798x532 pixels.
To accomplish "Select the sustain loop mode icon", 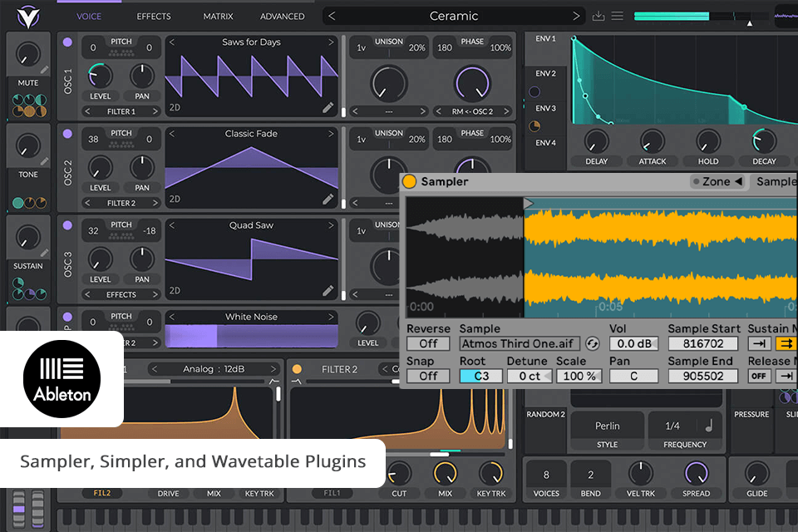I will click(786, 343).
